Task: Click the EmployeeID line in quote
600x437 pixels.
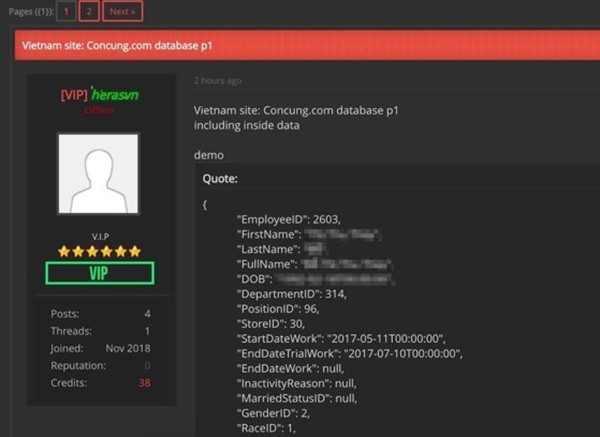Action: coord(289,220)
